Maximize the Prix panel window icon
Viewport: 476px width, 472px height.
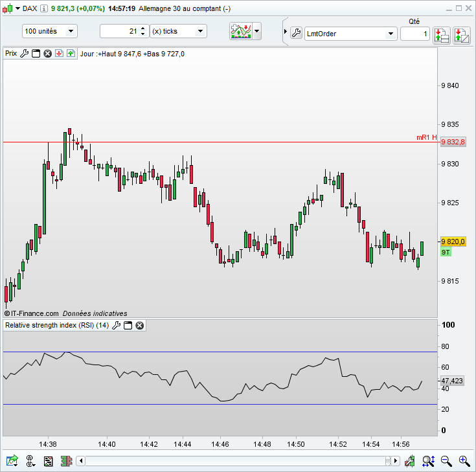point(36,54)
